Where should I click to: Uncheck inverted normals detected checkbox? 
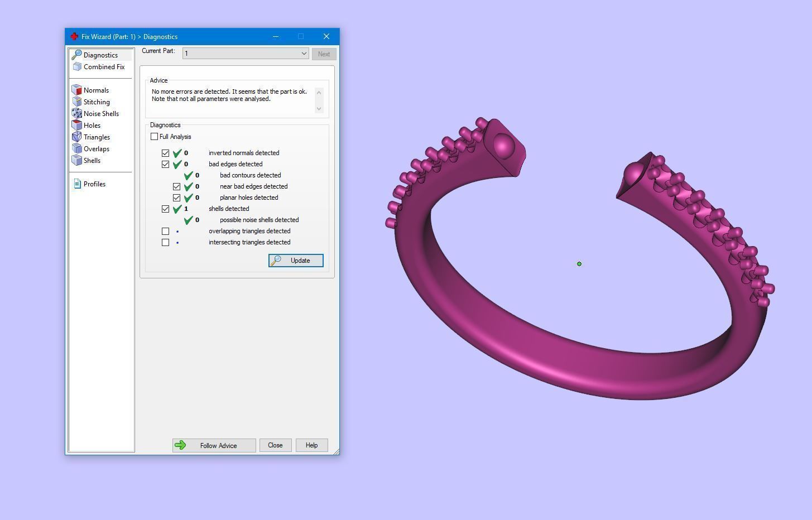pos(165,153)
